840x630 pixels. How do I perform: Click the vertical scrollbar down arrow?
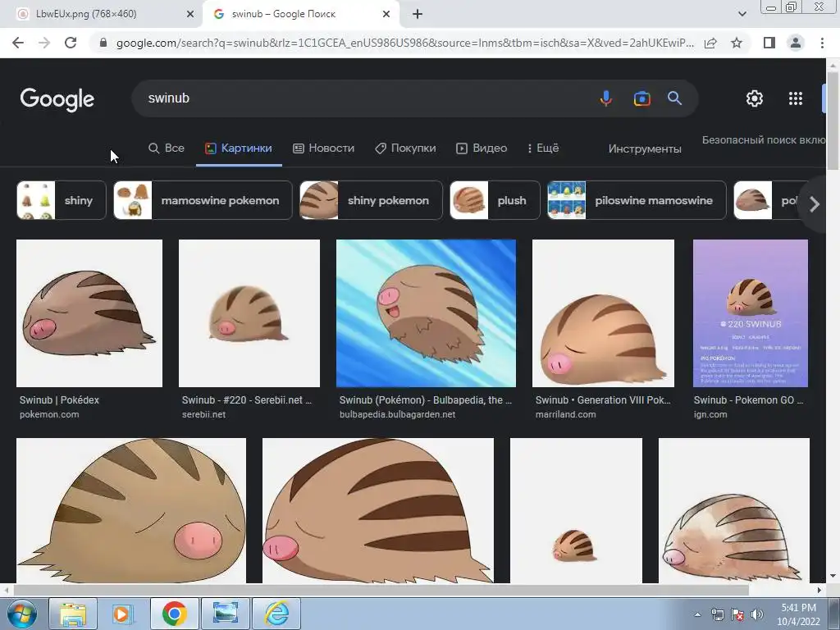click(x=833, y=576)
